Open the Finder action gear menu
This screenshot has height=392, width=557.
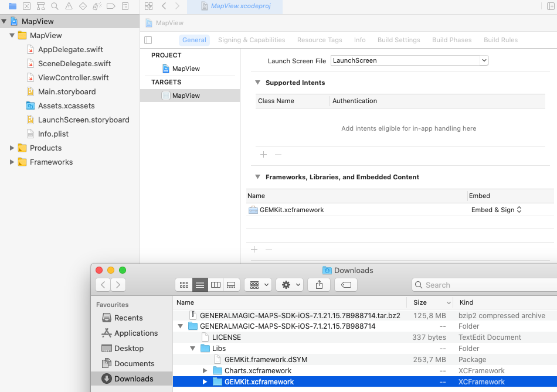(290, 285)
